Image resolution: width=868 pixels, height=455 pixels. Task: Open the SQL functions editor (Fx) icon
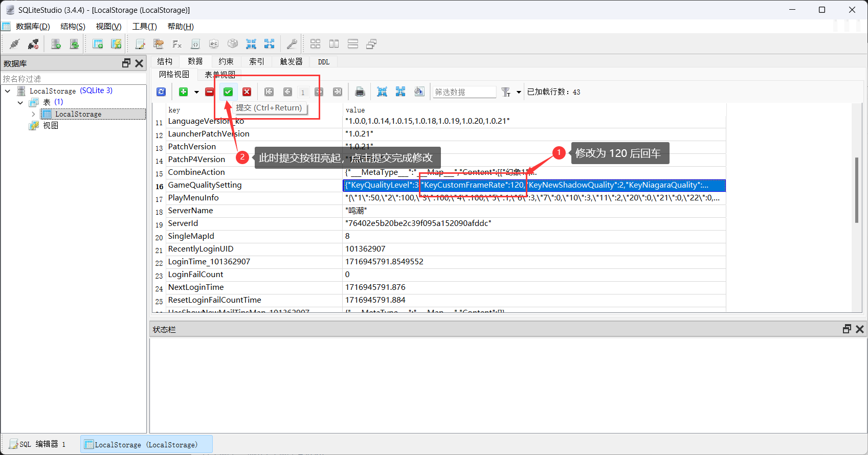177,44
